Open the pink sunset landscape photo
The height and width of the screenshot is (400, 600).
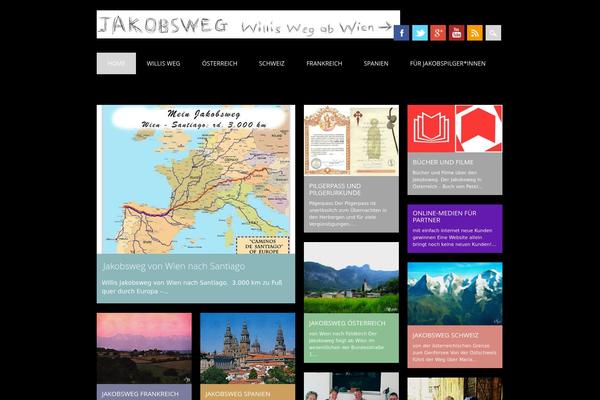pyautogui.click(x=144, y=348)
